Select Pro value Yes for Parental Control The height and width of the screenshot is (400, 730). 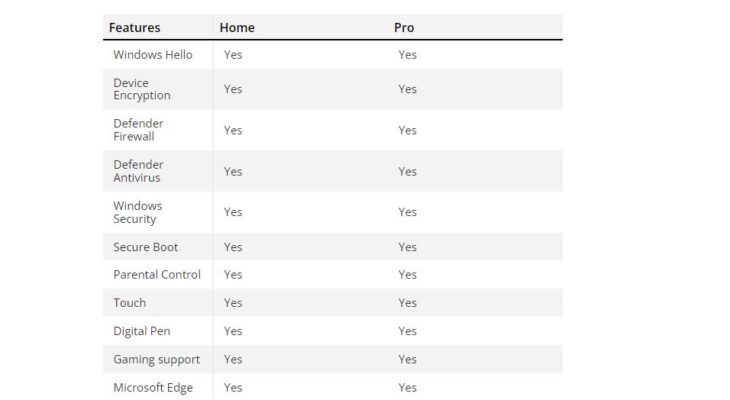coord(407,275)
